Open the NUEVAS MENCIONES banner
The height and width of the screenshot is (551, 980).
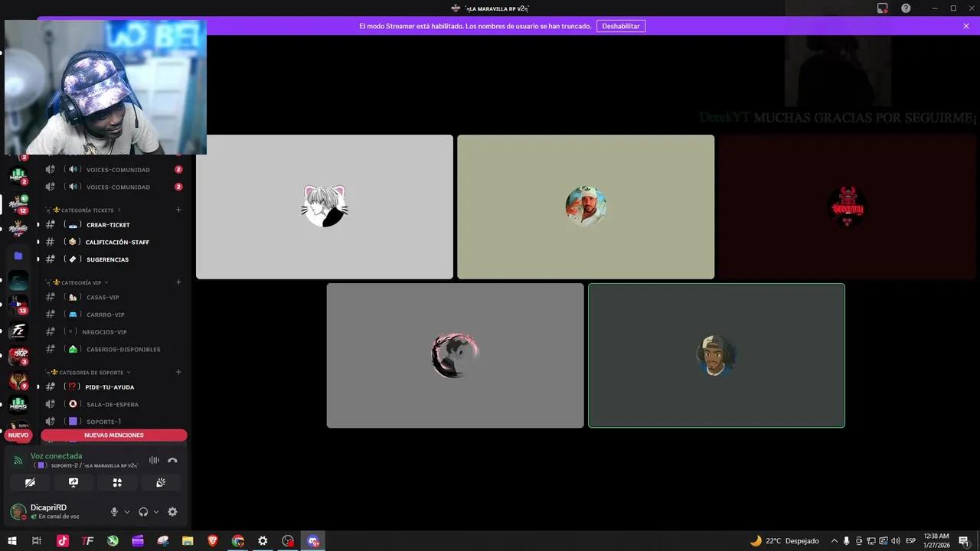113,435
